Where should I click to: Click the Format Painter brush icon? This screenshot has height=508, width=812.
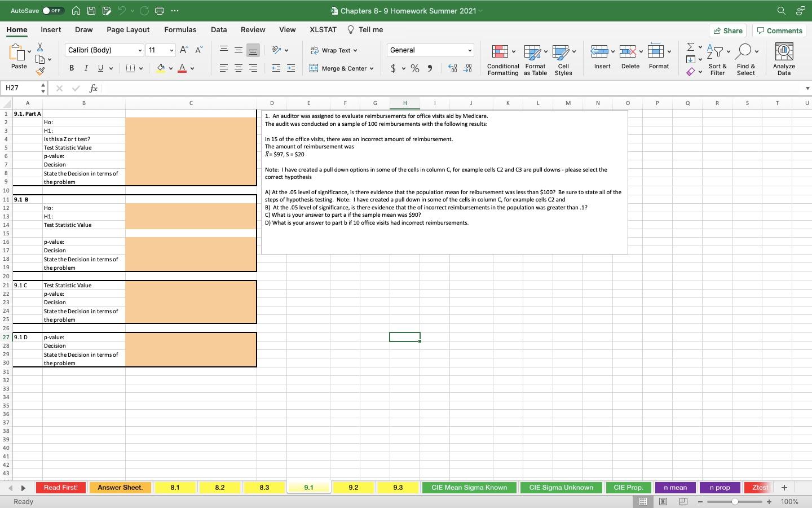[x=40, y=72]
